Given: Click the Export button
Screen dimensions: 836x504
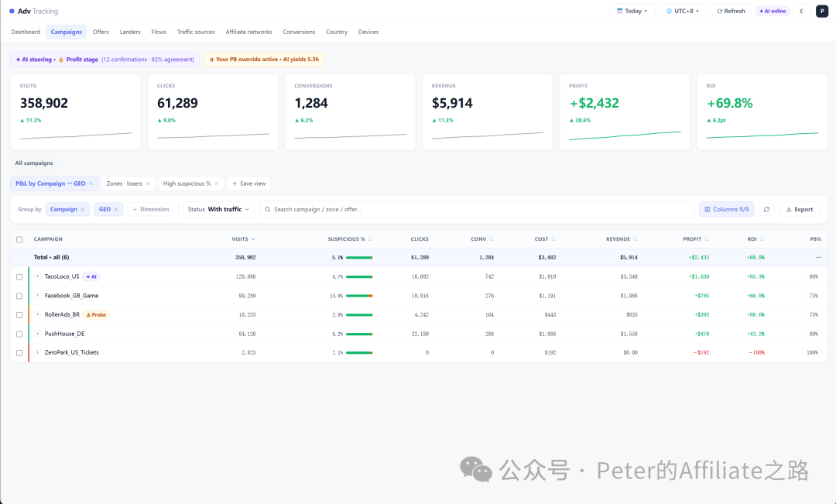Looking at the screenshot, I should pyautogui.click(x=799, y=210).
